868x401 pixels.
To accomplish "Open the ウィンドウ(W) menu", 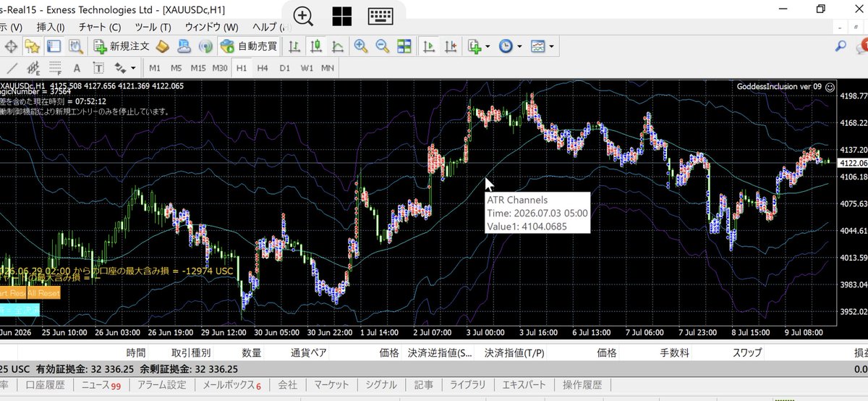I will pos(212,26).
